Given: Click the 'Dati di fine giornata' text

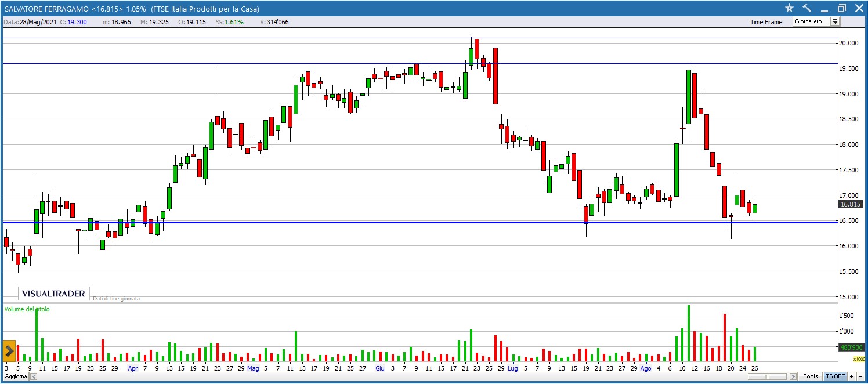Looking at the screenshot, I should 116,298.
